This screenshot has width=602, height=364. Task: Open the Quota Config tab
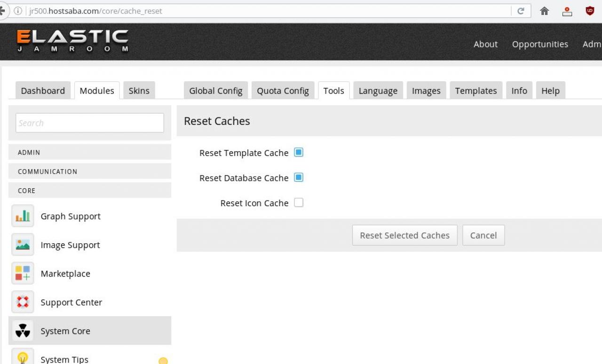283,91
